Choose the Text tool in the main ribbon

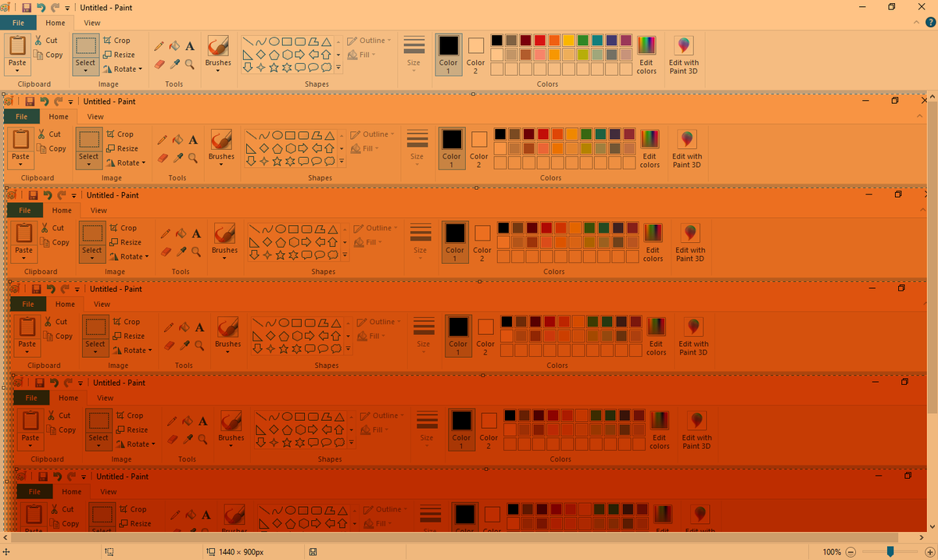[x=189, y=46]
